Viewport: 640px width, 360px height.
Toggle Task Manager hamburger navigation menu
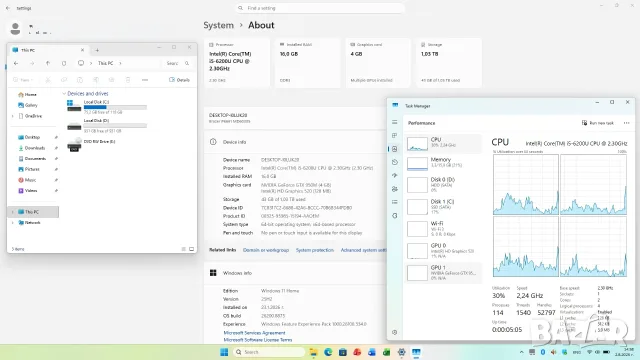pos(394,122)
